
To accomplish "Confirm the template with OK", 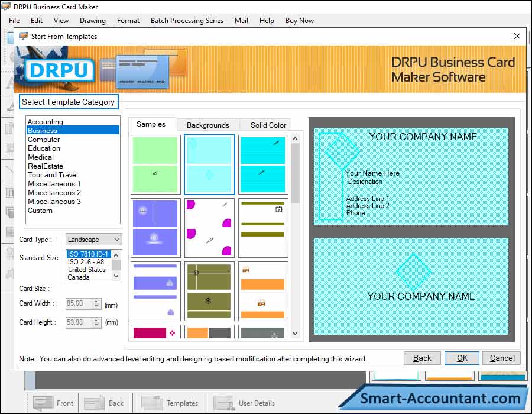I will [462, 358].
